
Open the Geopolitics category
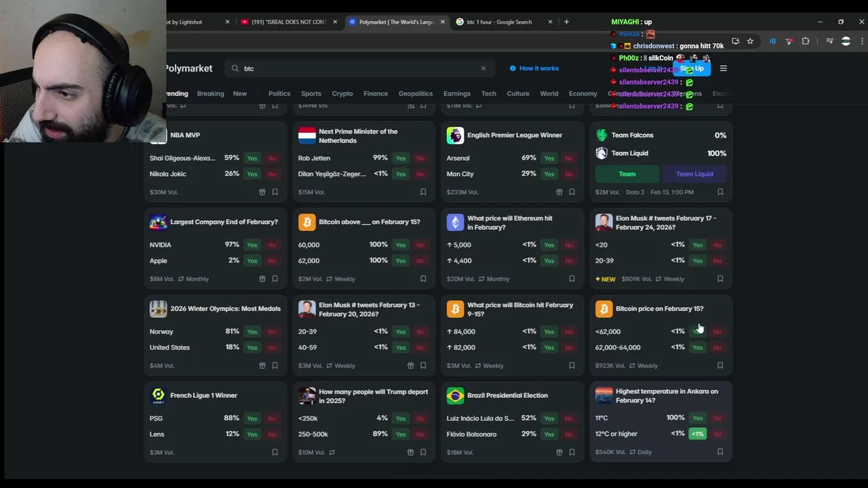pos(416,94)
